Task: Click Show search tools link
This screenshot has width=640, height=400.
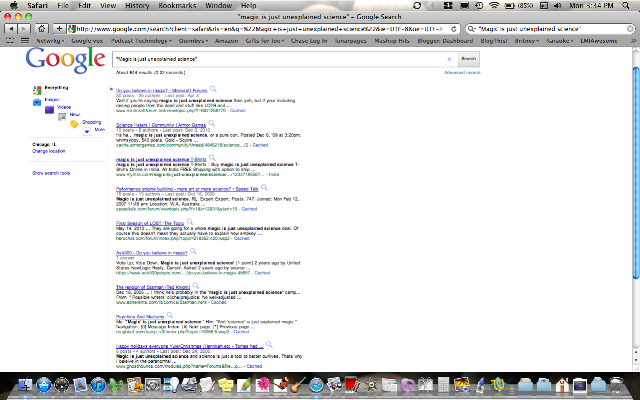Action: coord(51,173)
